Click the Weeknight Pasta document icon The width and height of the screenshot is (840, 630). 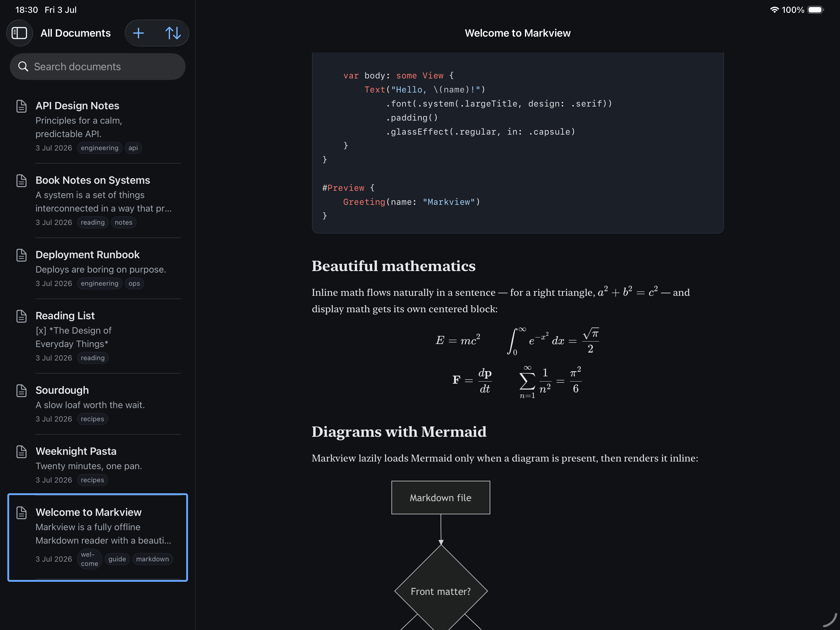click(x=22, y=451)
